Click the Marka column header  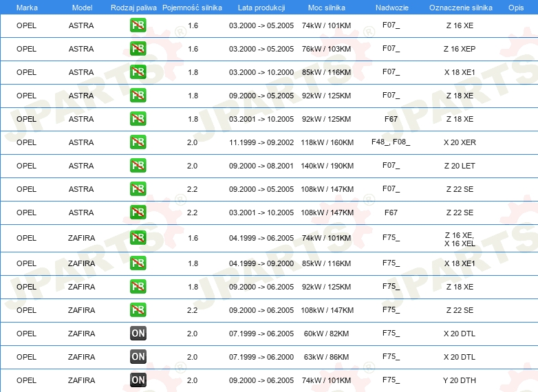point(27,8)
